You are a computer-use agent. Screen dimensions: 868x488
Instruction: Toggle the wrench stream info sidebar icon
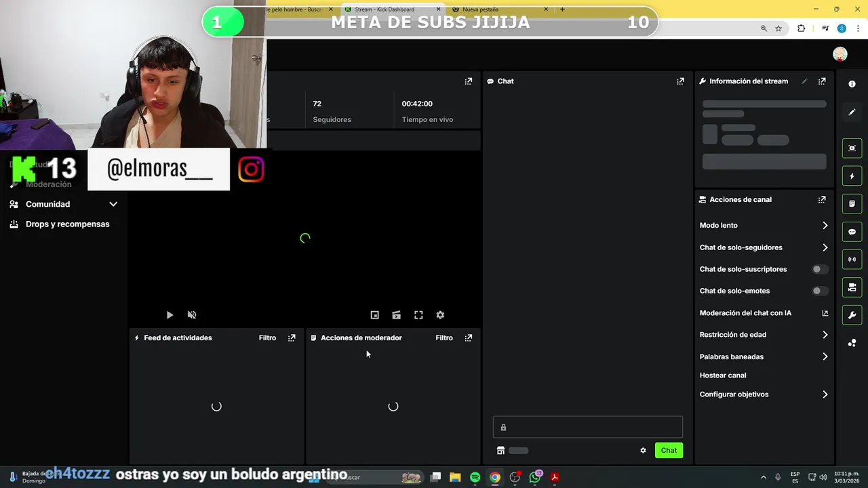[x=852, y=315]
